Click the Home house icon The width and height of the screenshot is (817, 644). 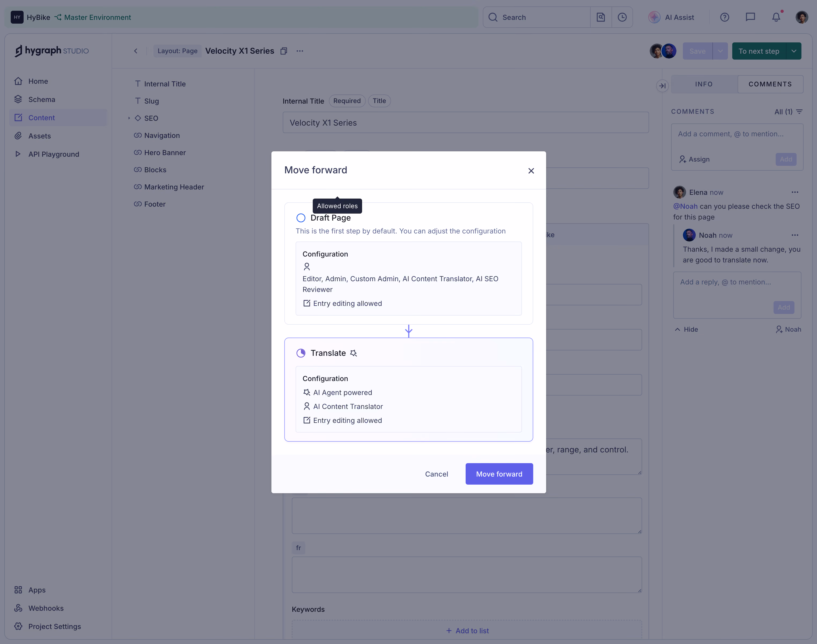(x=18, y=81)
